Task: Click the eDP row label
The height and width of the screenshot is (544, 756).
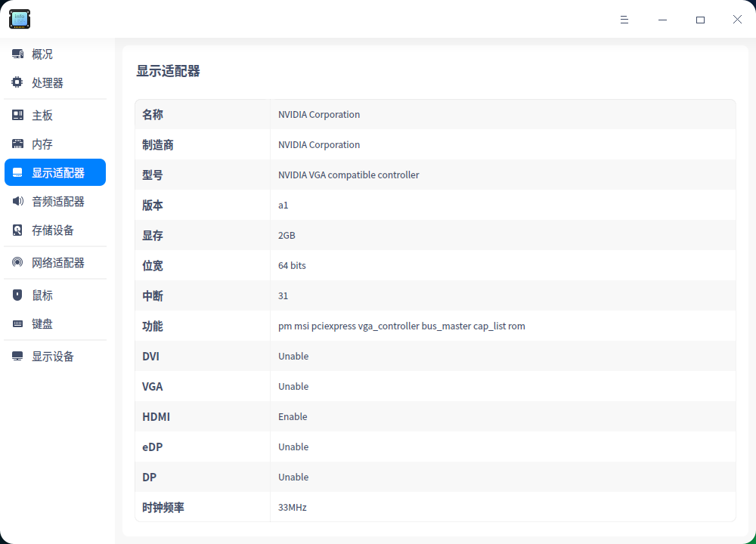Action: [x=153, y=447]
